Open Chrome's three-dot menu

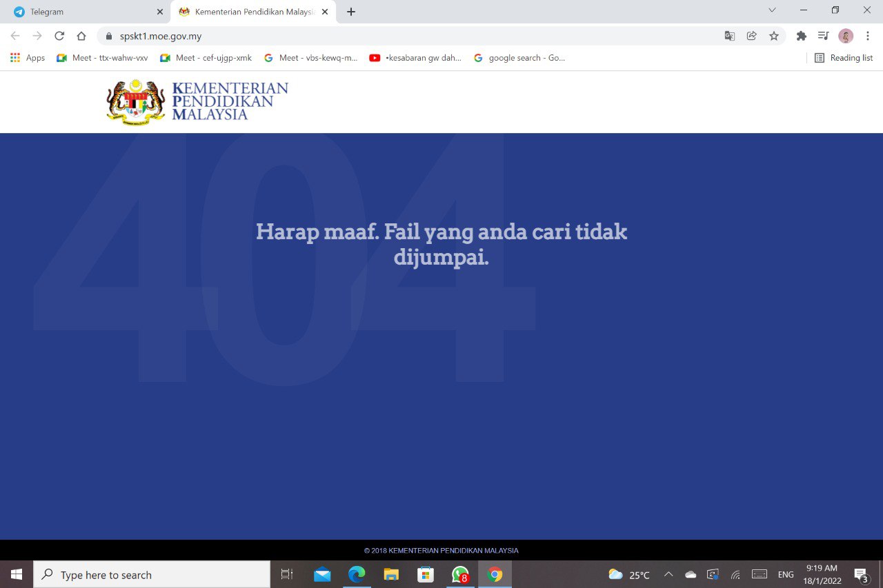(x=868, y=36)
